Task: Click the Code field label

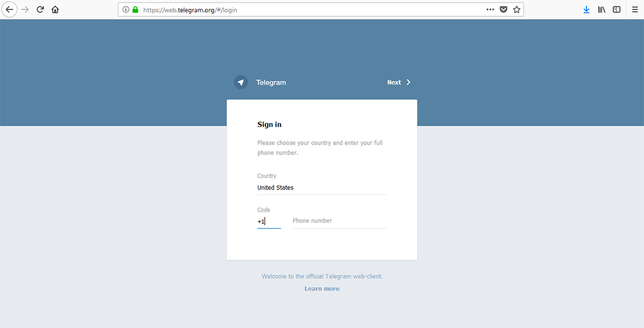Action: pyautogui.click(x=263, y=210)
